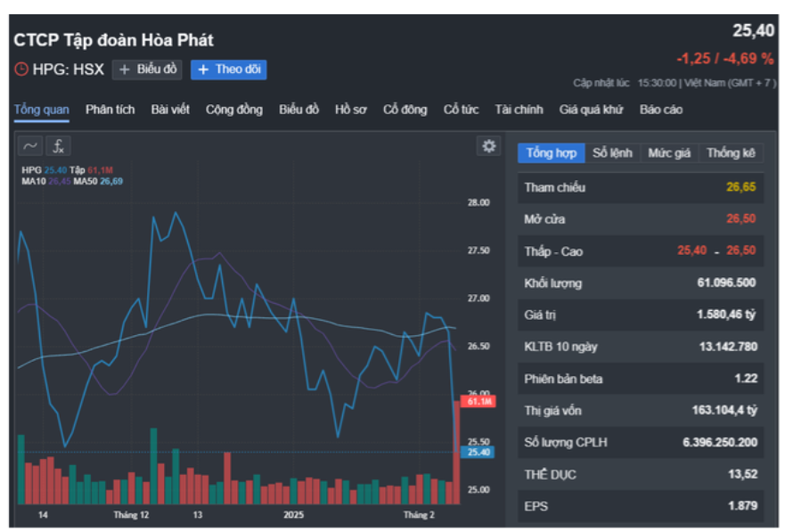Screen dimensions: 785x532
Task: Select the Tổng quan tab
Action: pos(42,110)
